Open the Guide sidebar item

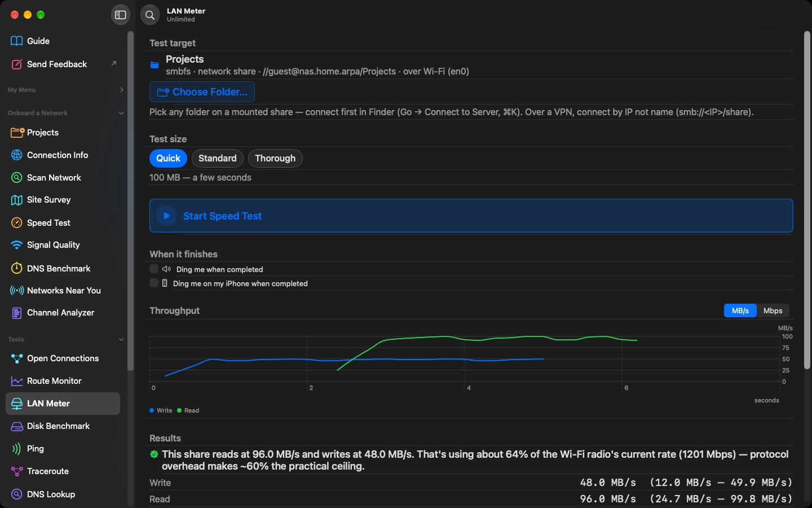pos(63,41)
